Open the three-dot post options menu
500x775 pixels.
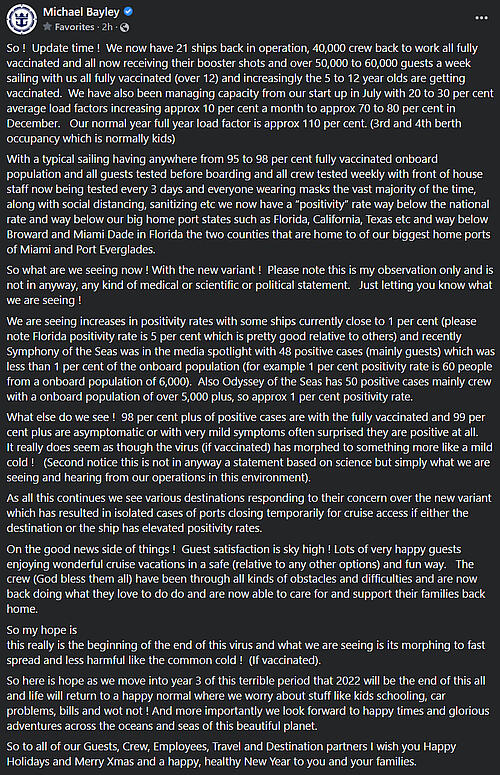pyautogui.click(x=481, y=18)
